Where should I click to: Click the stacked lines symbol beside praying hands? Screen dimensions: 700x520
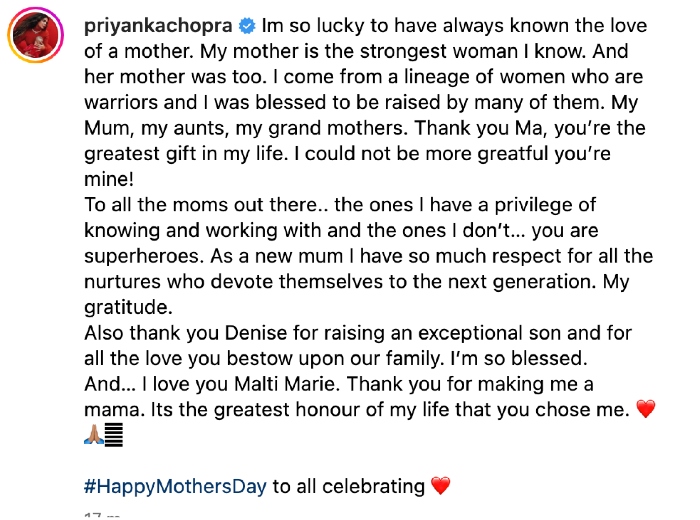(115, 435)
